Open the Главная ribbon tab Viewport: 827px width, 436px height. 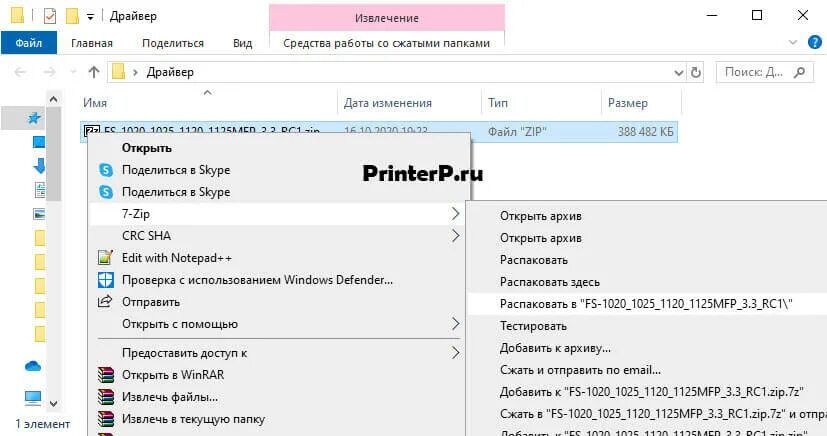(x=92, y=43)
